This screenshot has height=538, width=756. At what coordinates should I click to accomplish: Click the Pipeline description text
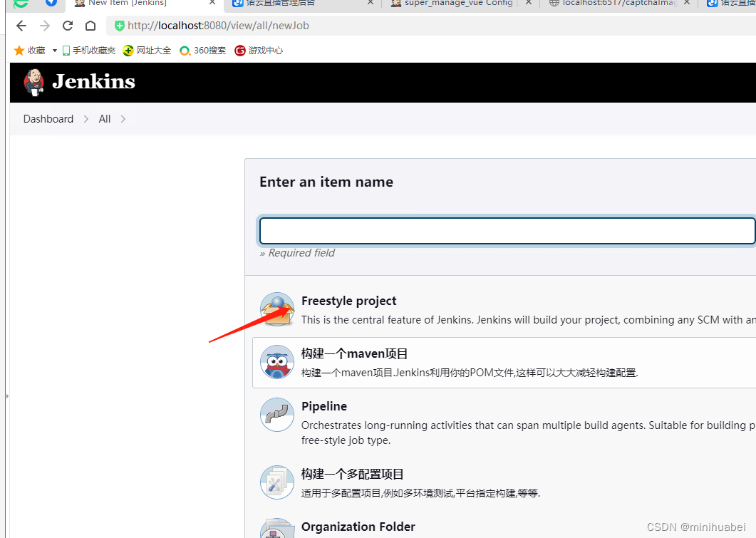coord(529,433)
